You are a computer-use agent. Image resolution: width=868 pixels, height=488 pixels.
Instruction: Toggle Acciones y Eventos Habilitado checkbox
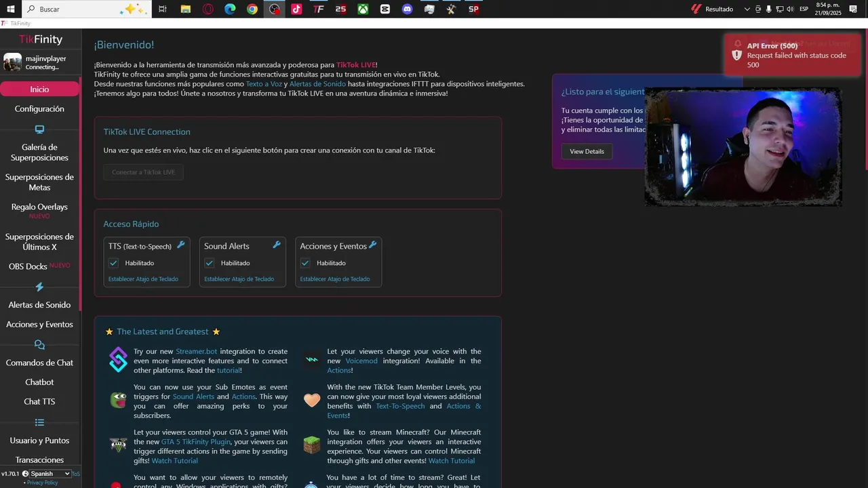point(305,263)
